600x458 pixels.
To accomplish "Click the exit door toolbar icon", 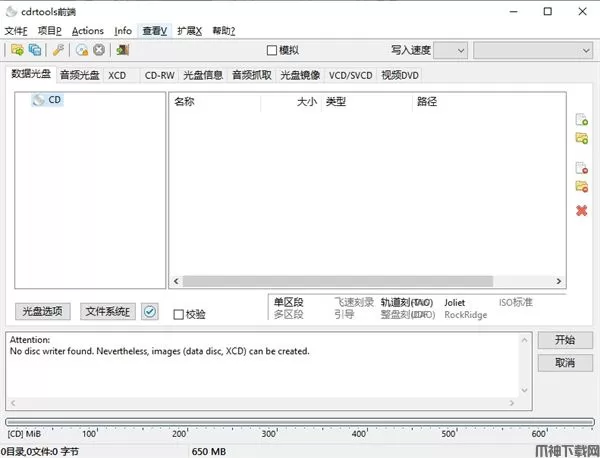I will point(122,50).
